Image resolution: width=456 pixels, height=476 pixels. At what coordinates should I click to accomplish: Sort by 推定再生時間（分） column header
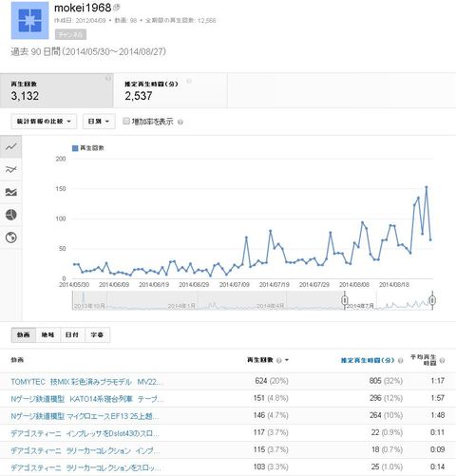click(x=368, y=360)
